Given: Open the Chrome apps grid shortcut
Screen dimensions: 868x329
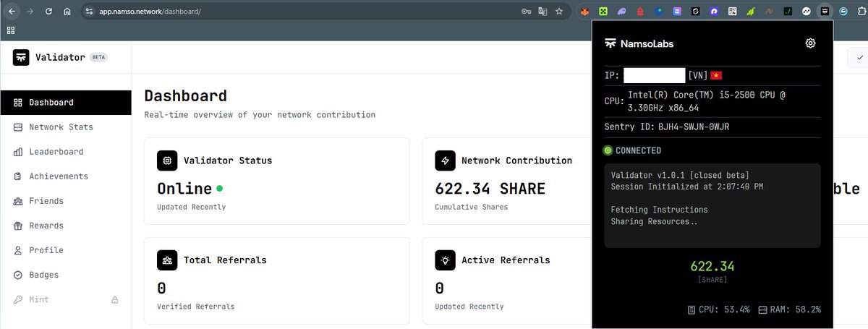Looking at the screenshot, I should click(11, 30).
